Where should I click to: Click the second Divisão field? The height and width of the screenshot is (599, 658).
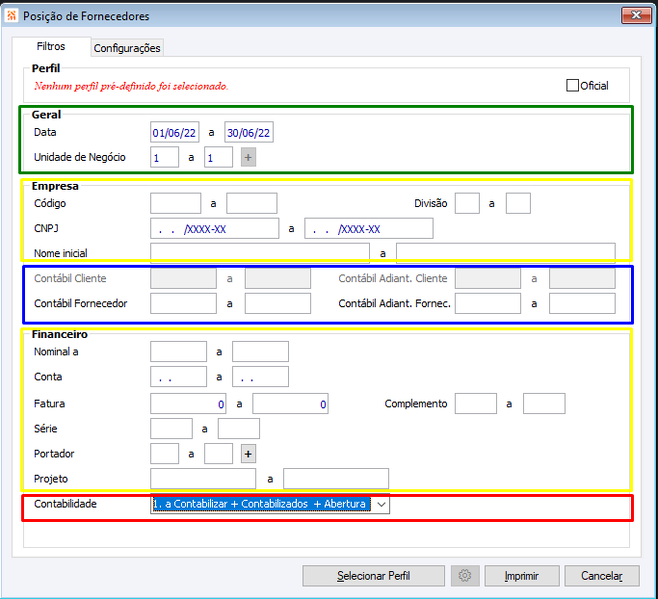tap(518, 203)
